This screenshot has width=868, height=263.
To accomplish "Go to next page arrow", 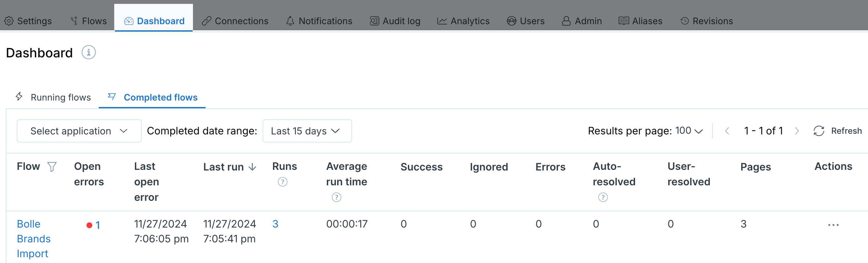I will [x=797, y=131].
